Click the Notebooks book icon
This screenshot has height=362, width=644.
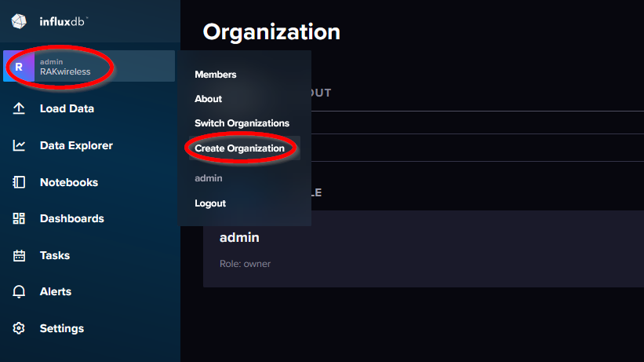(x=19, y=182)
